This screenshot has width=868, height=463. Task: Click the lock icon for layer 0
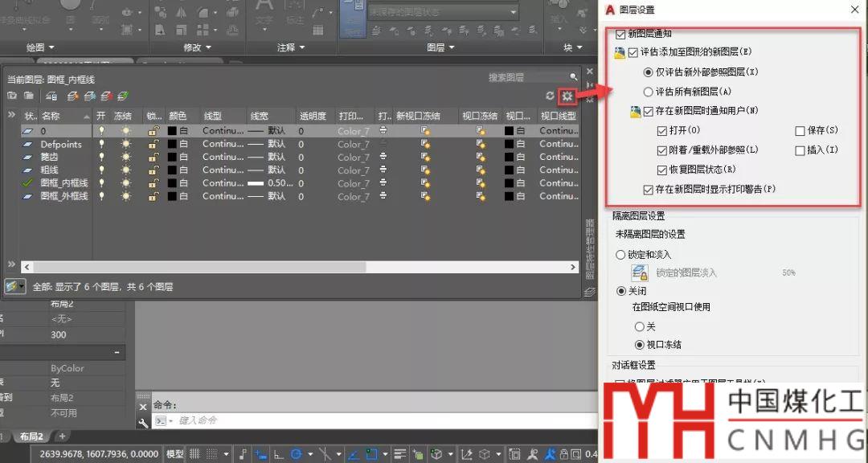point(154,130)
